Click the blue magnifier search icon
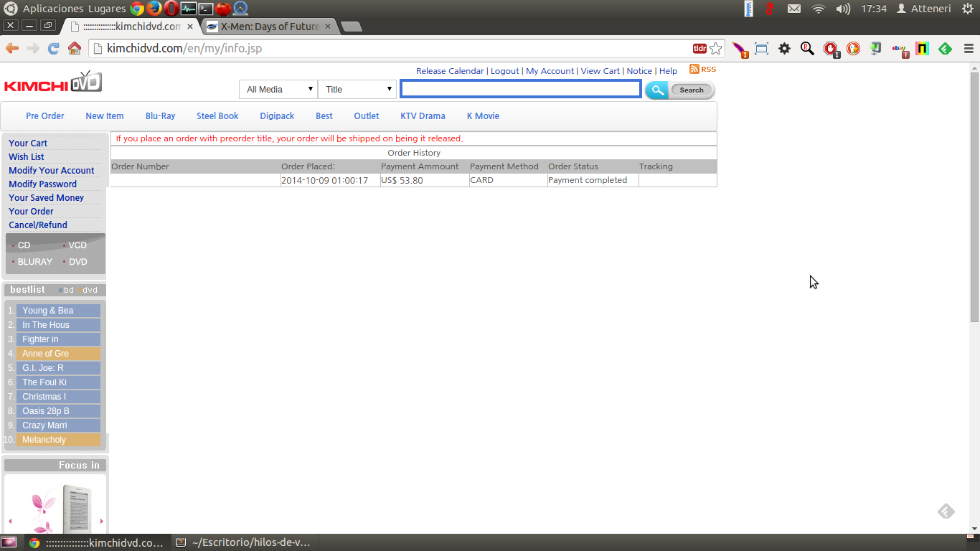This screenshot has width=980, height=551. [656, 90]
